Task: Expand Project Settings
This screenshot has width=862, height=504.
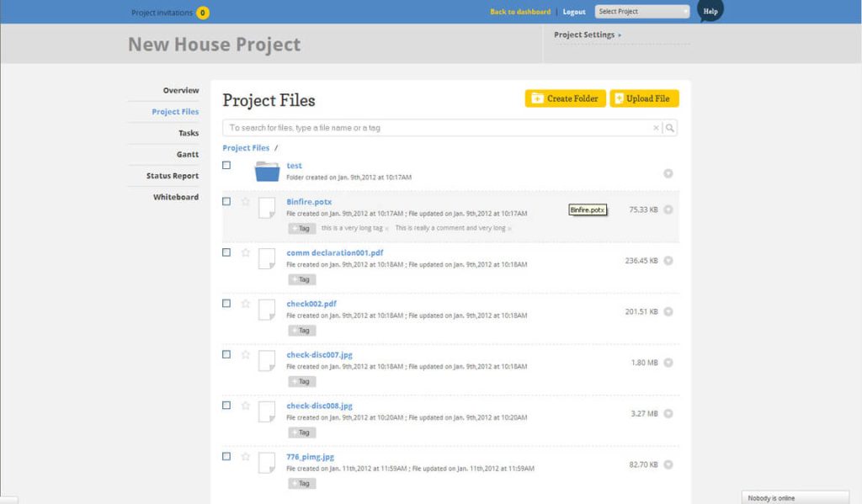Action: tap(588, 35)
